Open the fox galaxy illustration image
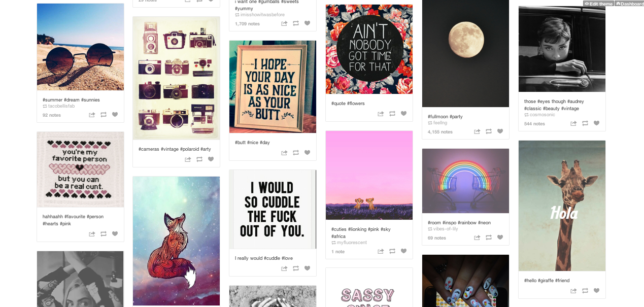Viewport: 644px width, 307px height. 177,241
